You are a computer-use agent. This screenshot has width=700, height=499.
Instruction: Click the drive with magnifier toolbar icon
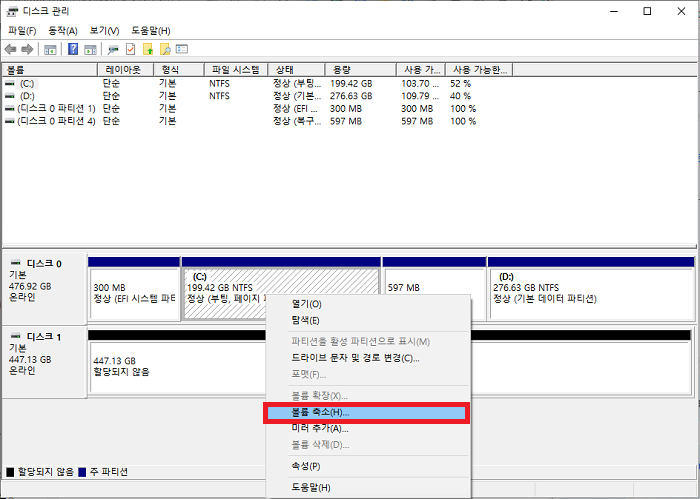tap(113, 49)
